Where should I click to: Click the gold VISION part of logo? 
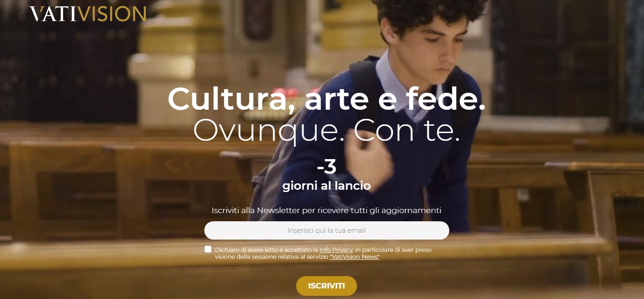click(112, 14)
